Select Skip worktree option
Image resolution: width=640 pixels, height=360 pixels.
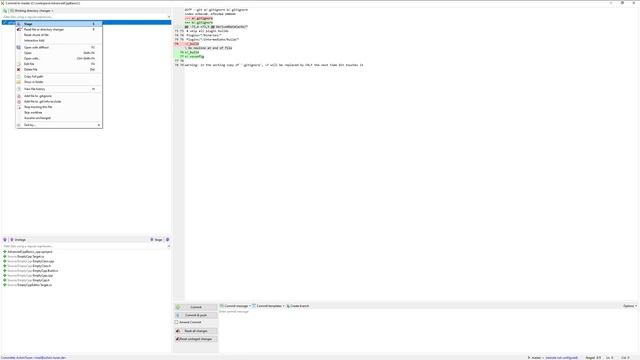59,112
